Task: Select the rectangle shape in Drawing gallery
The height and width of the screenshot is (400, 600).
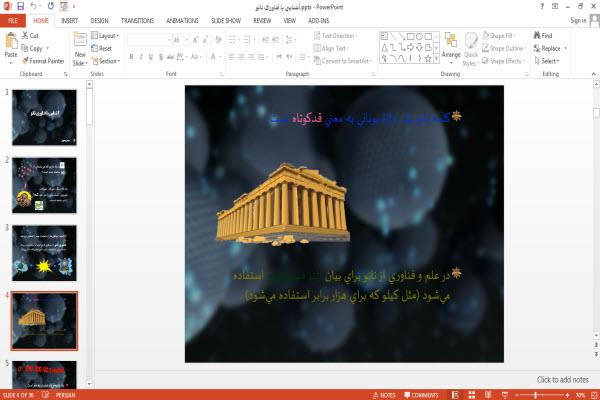Action: pos(411,36)
